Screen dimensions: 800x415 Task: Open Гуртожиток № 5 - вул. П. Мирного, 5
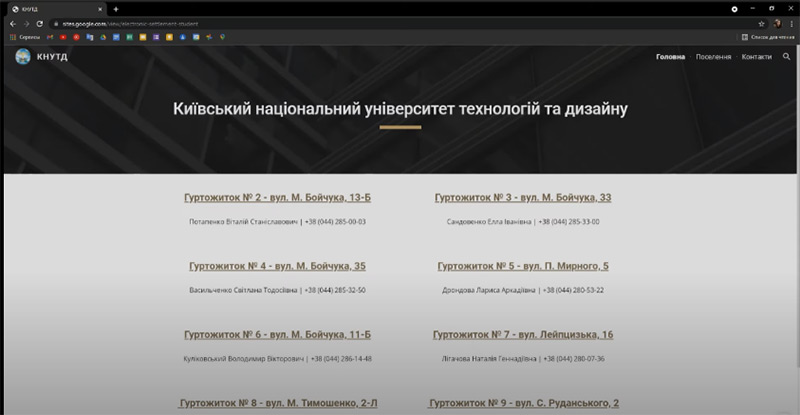523,266
